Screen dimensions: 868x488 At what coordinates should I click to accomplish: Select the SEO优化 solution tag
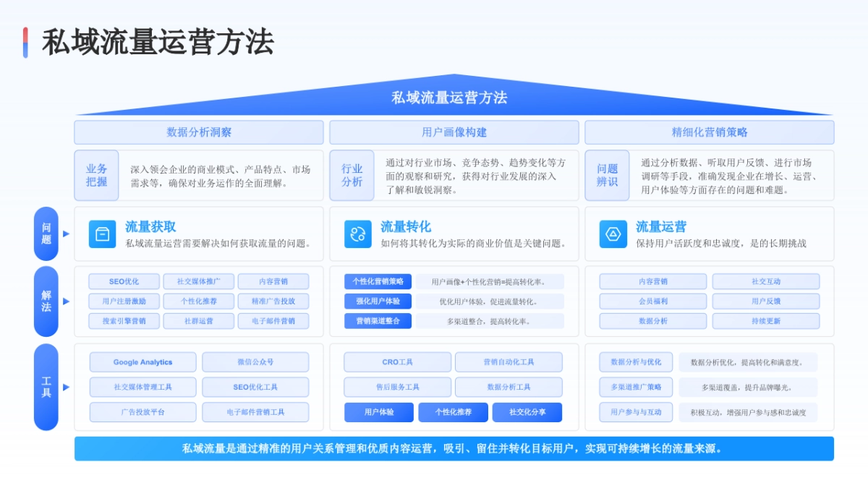pyautogui.click(x=124, y=281)
